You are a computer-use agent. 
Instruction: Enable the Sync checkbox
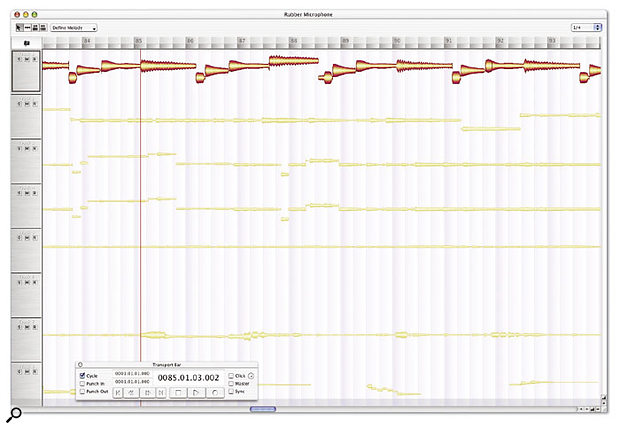pyautogui.click(x=231, y=391)
